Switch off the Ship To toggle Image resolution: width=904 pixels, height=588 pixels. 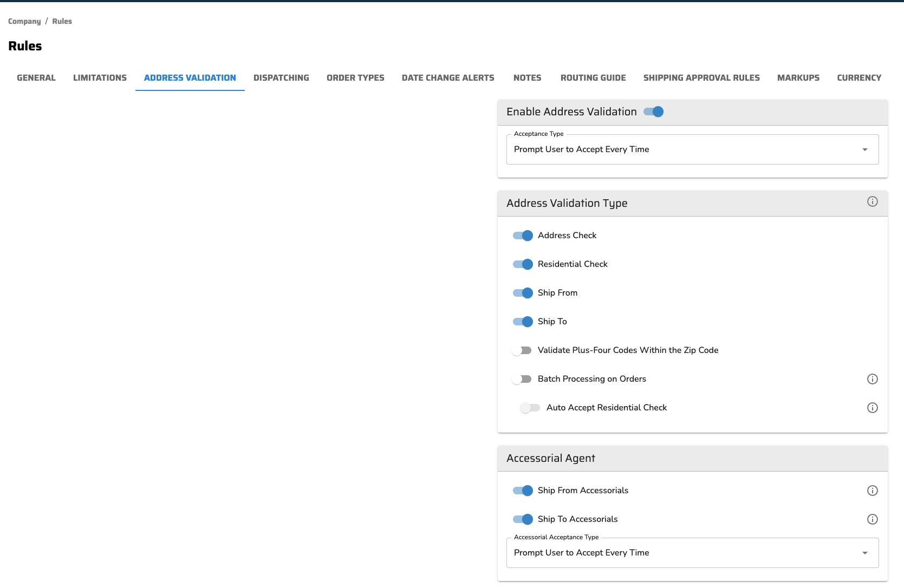point(523,322)
